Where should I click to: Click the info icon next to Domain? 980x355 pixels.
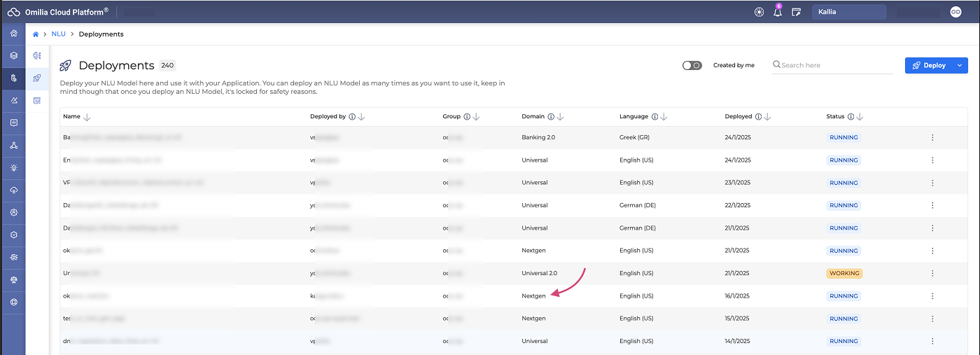pos(551,117)
